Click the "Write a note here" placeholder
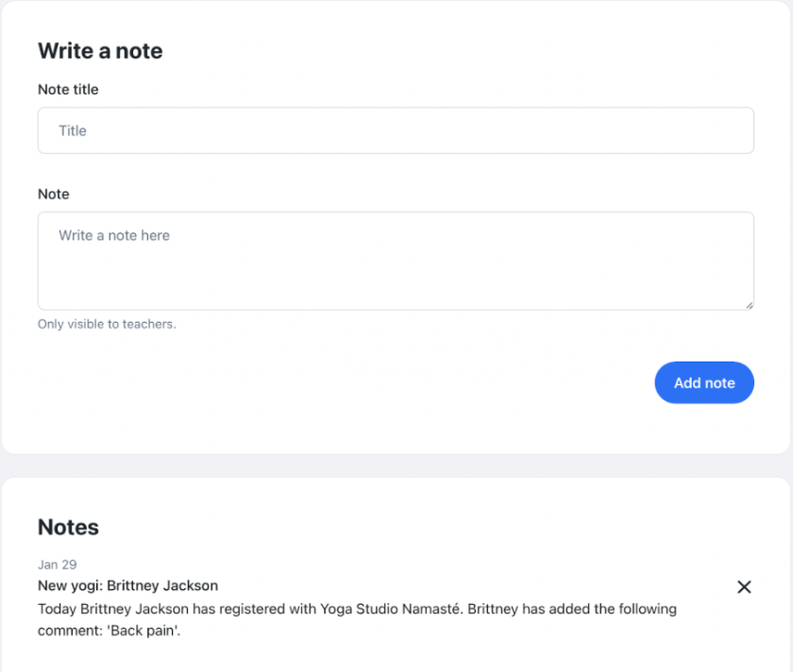Screen dimensions: 793x672 point(114,235)
